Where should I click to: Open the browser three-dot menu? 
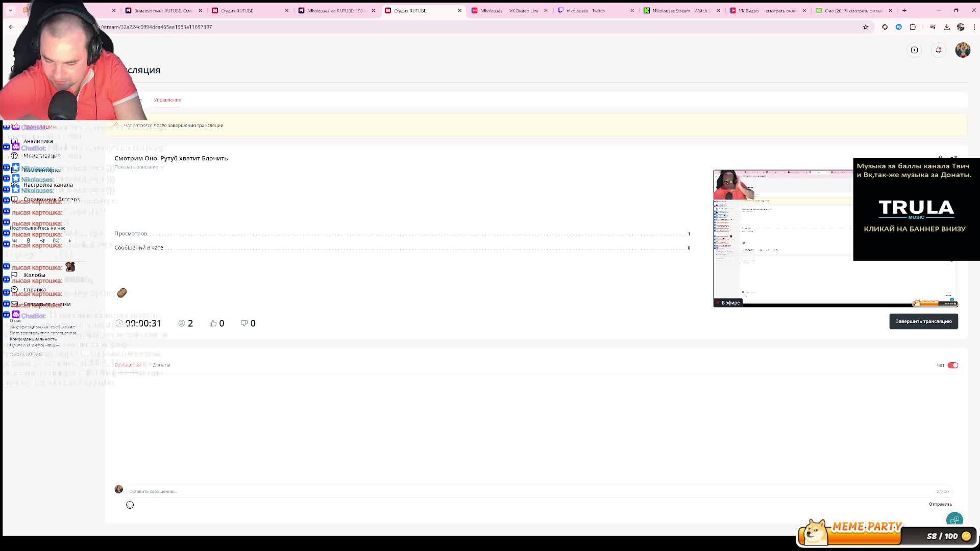point(974,27)
